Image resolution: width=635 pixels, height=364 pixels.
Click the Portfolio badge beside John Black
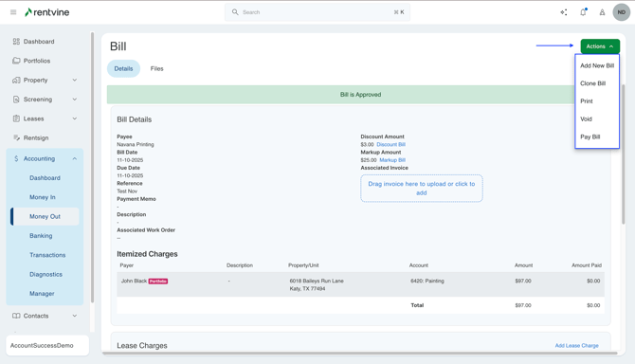pyautogui.click(x=158, y=281)
